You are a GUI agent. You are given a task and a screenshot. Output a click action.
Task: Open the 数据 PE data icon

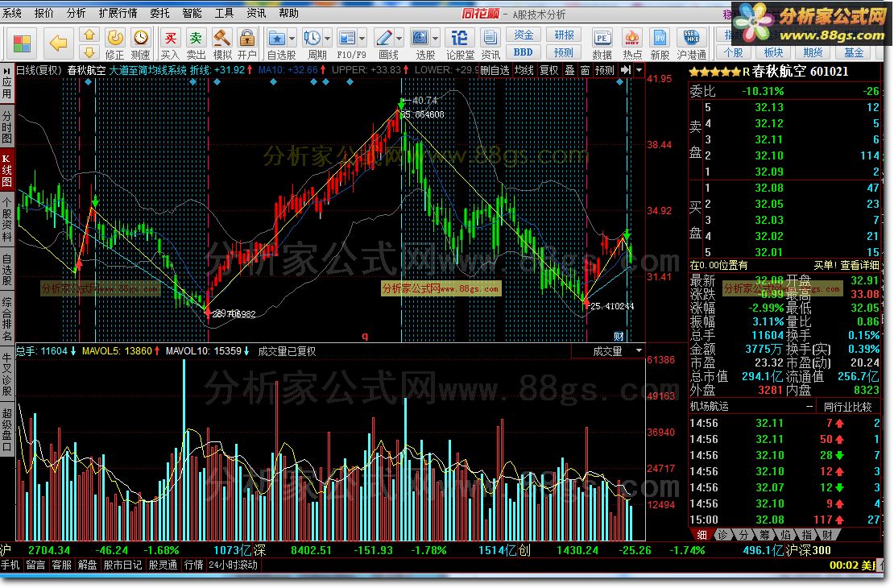(602, 44)
